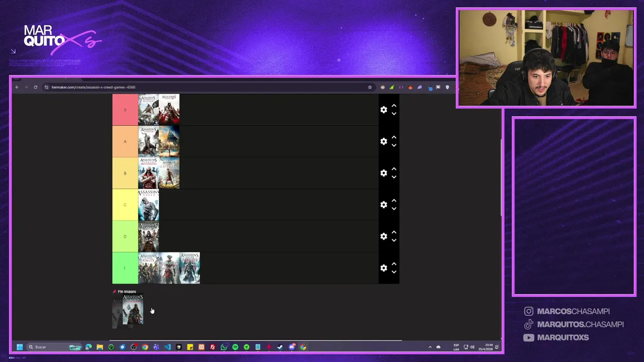Open settings gear for D tier row
Viewport: 644px width, 362px height.
pyautogui.click(x=384, y=236)
